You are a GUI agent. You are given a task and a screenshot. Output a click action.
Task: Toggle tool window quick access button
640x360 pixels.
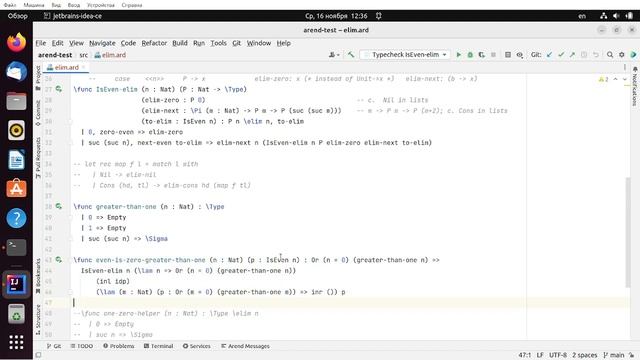tap(38, 355)
